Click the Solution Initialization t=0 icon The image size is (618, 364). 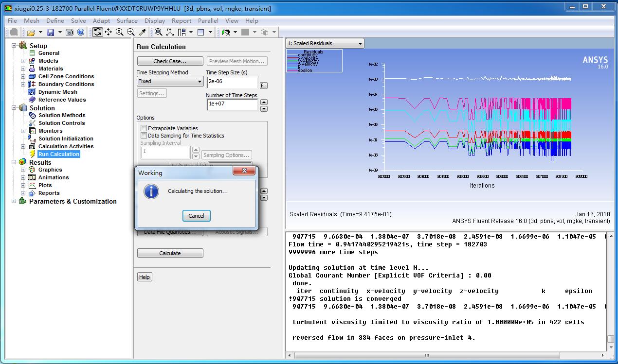click(33, 139)
